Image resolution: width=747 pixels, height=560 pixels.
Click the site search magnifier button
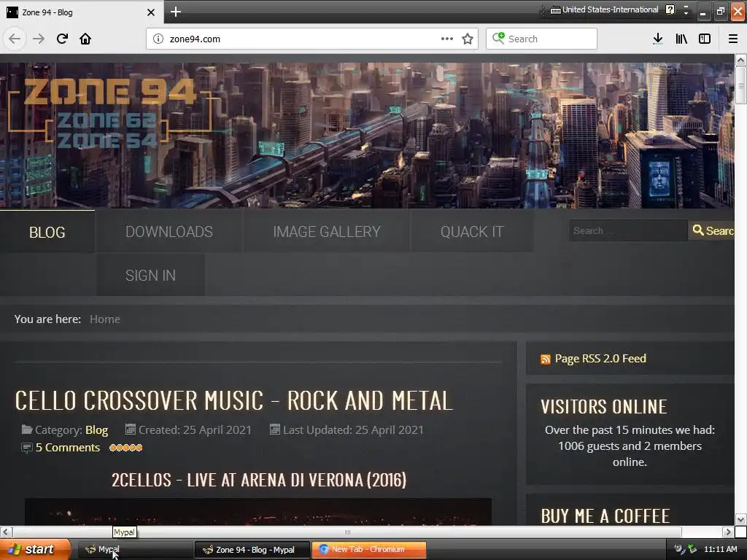pos(712,230)
